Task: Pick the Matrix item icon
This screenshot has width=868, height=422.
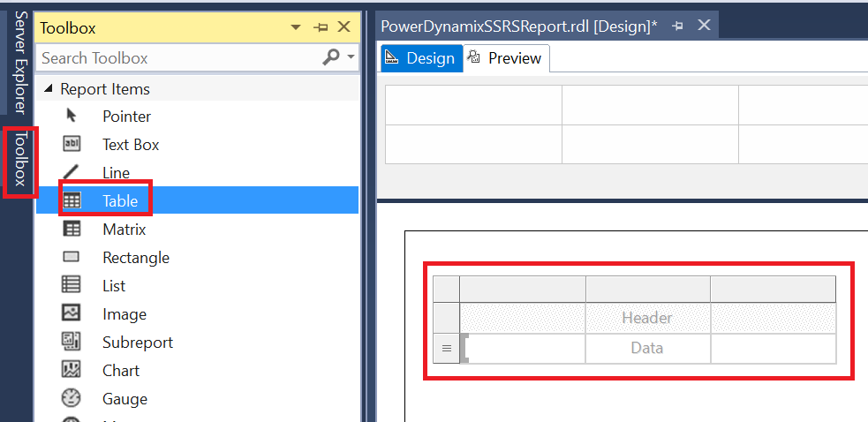Action: pyautogui.click(x=72, y=229)
